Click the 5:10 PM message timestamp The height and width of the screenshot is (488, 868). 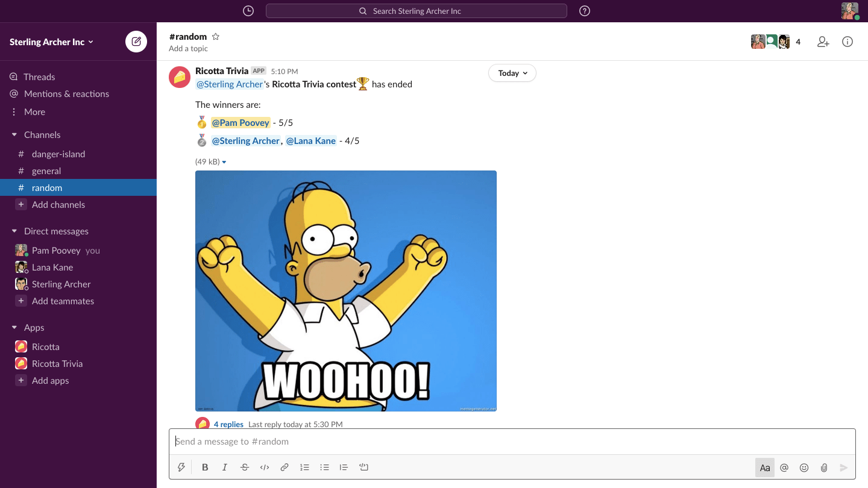pos(285,72)
